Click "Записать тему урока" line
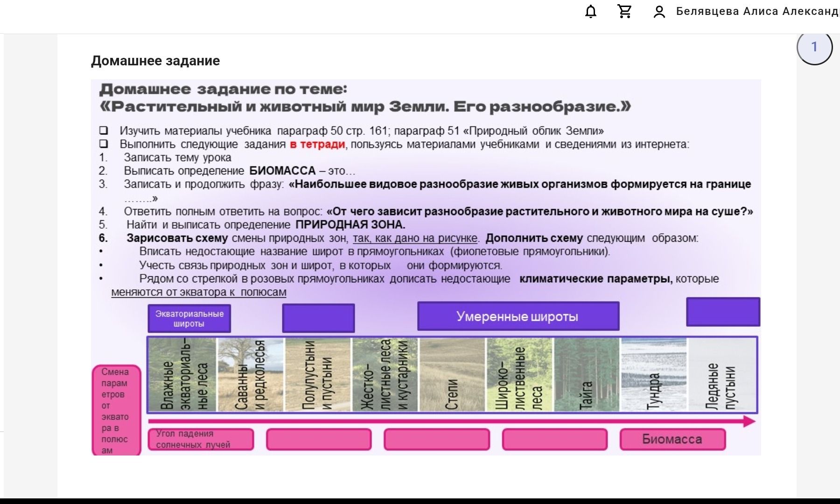840x504 pixels. (x=177, y=158)
